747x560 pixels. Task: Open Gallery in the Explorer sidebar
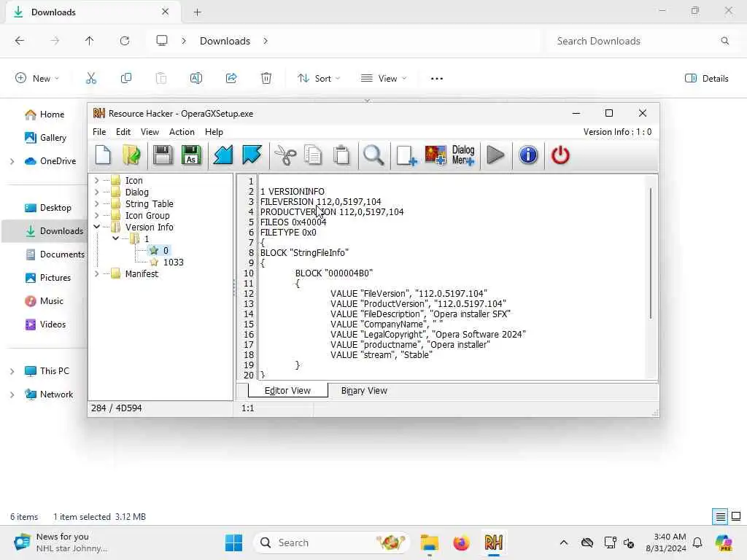[x=46, y=138]
